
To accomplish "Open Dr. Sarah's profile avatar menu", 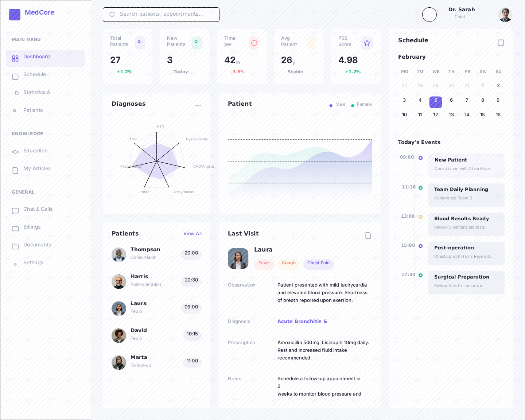I will [505, 15].
